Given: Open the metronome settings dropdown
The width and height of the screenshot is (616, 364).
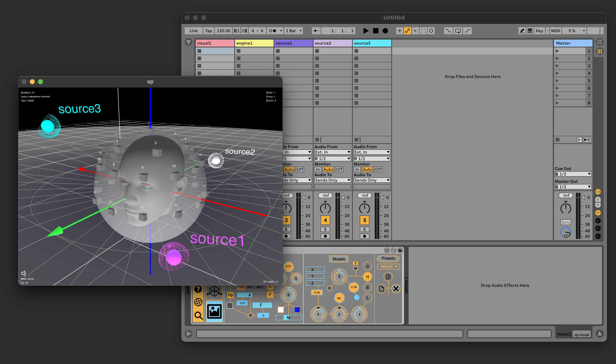Looking at the screenshot, I should click(281, 31).
